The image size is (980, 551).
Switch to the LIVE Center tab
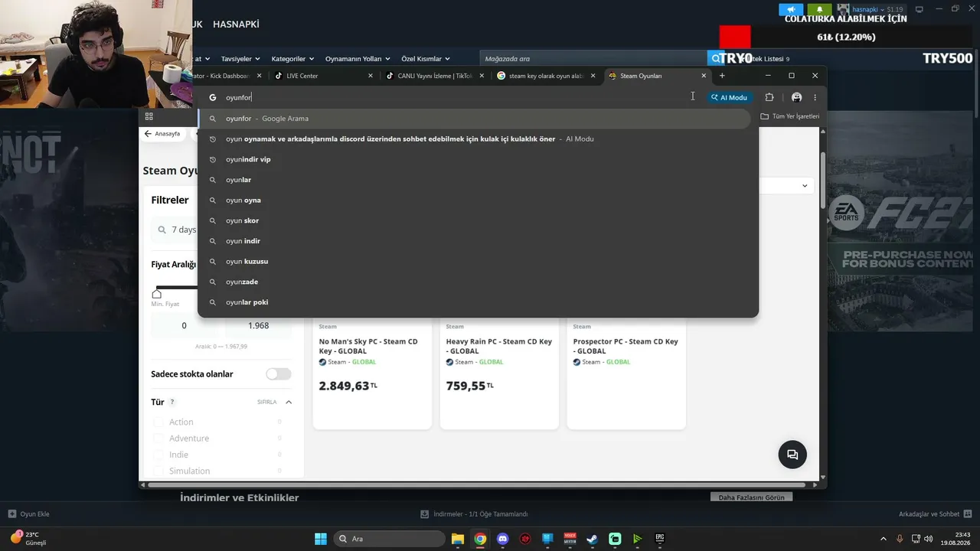pyautogui.click(x=324, y=76)
